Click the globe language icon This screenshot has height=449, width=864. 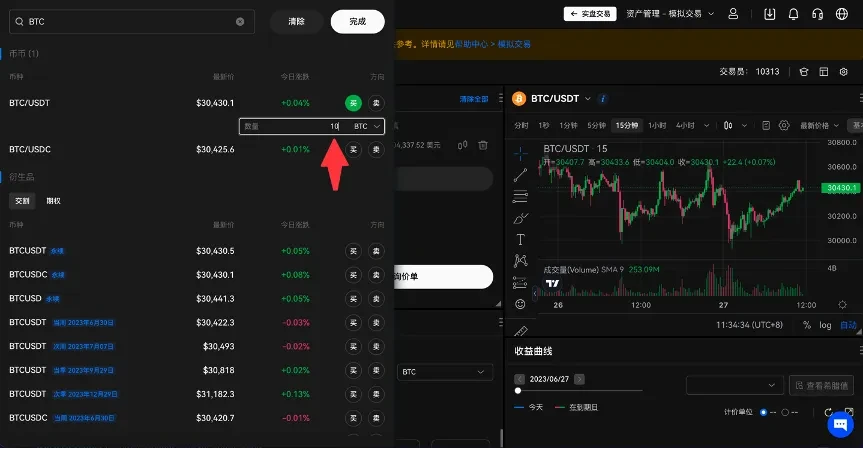click(x=842, y=14)
